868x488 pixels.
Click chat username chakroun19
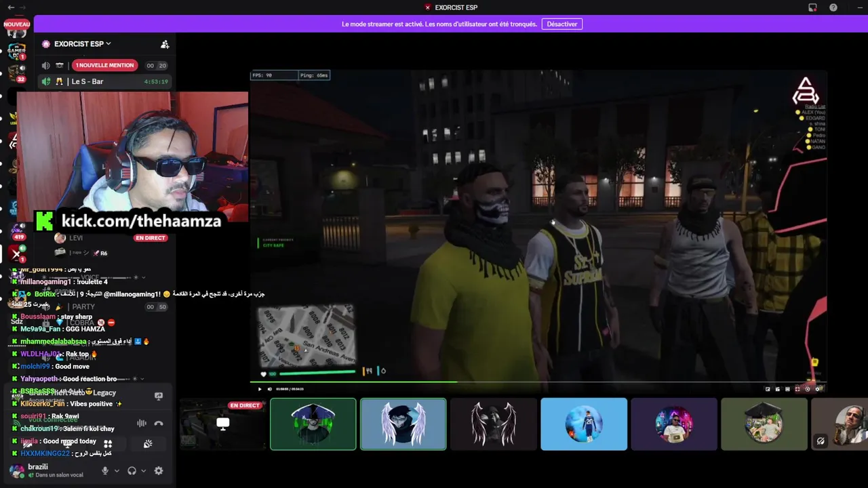(x=39, y=429)
